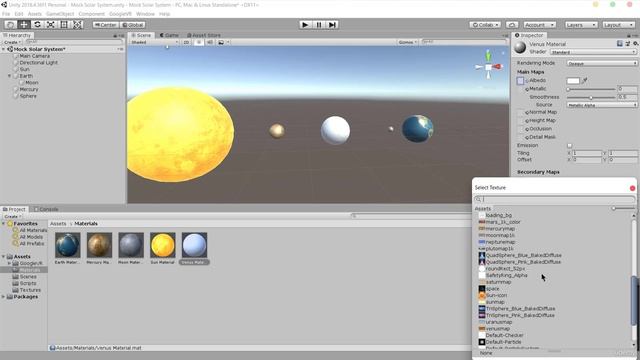
Task: Open the Gizmos dropdown
Action: [407, 42]
